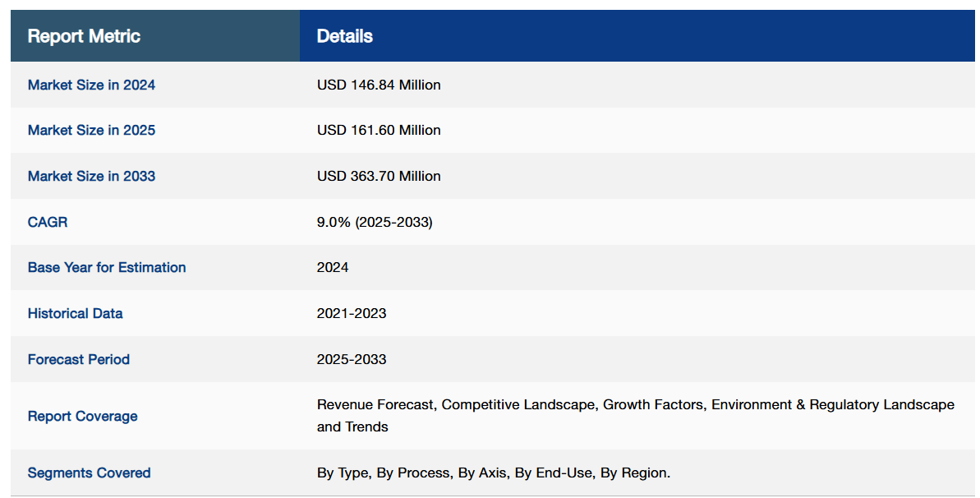Click the 'USD 161.60 Million' value
The height and width of the screenshot is (498, 980).
click(x=379, y=130)
